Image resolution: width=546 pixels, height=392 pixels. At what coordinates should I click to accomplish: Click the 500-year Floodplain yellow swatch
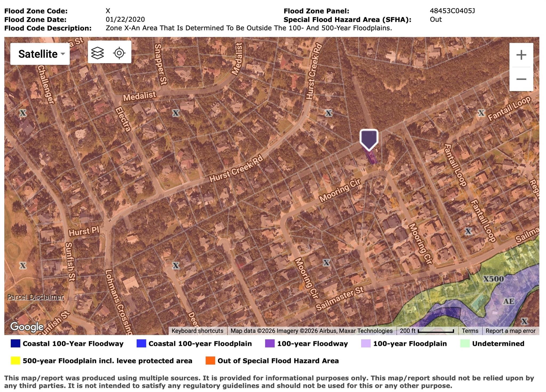15,361
